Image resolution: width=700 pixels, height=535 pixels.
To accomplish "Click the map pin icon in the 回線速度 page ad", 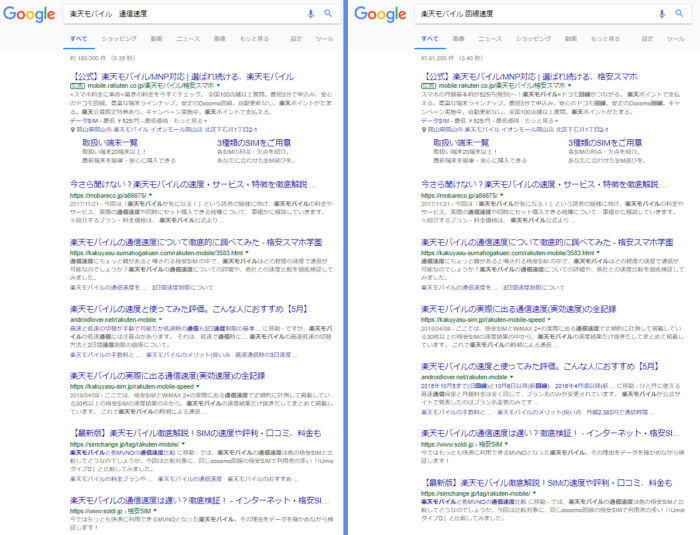I will [x=424, y=130].
